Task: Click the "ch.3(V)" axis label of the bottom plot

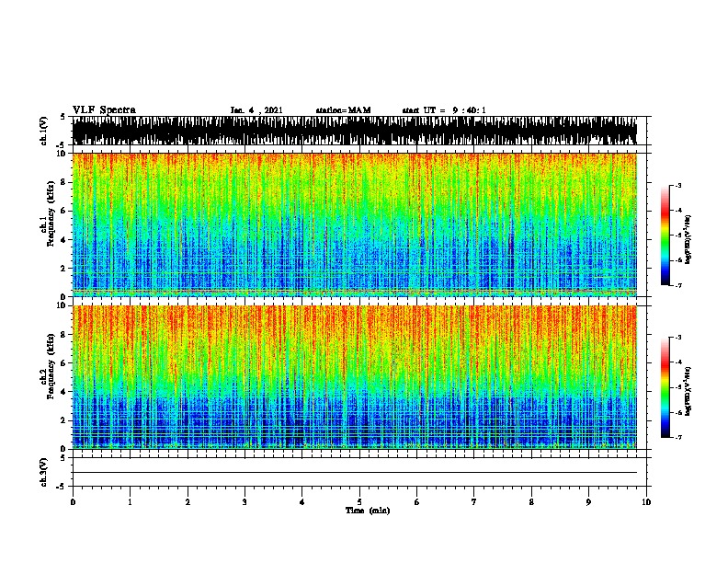Action: pyautogui.click(x=43, y=472)
